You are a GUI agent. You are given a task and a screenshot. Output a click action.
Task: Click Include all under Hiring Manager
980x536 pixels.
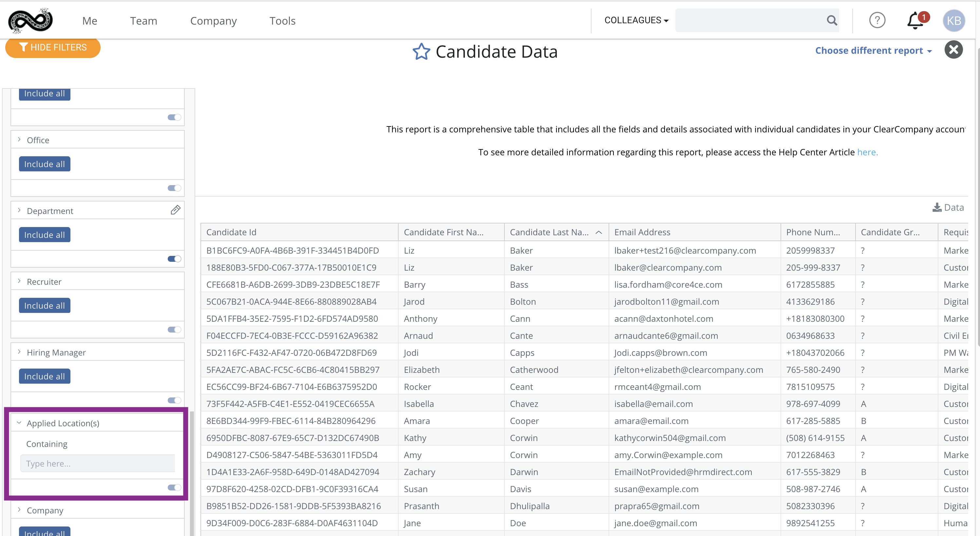click(x=45, y=376)
